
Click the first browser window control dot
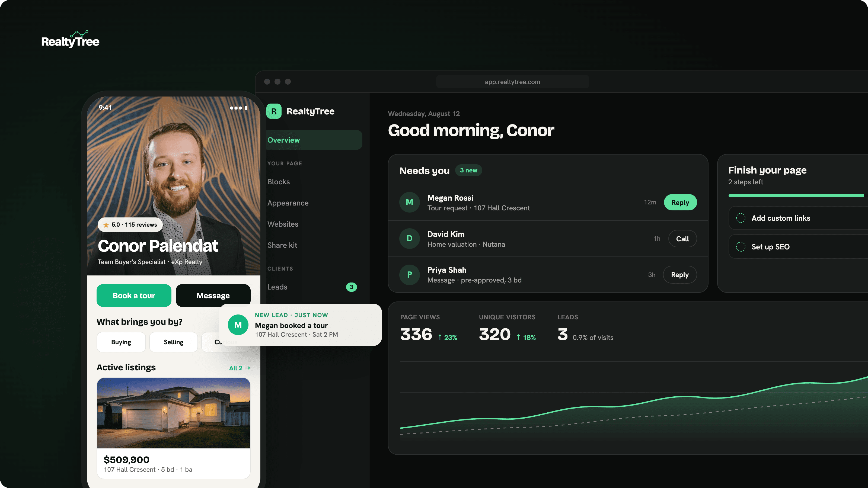[267, 82]
